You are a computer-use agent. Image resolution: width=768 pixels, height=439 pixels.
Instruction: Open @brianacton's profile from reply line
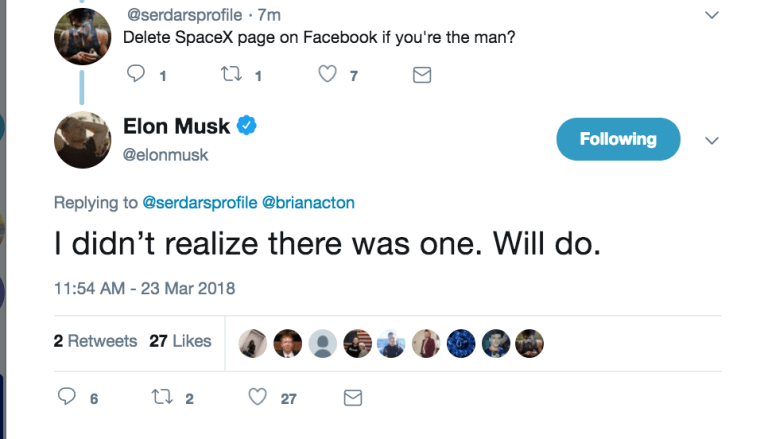point(308,203)
